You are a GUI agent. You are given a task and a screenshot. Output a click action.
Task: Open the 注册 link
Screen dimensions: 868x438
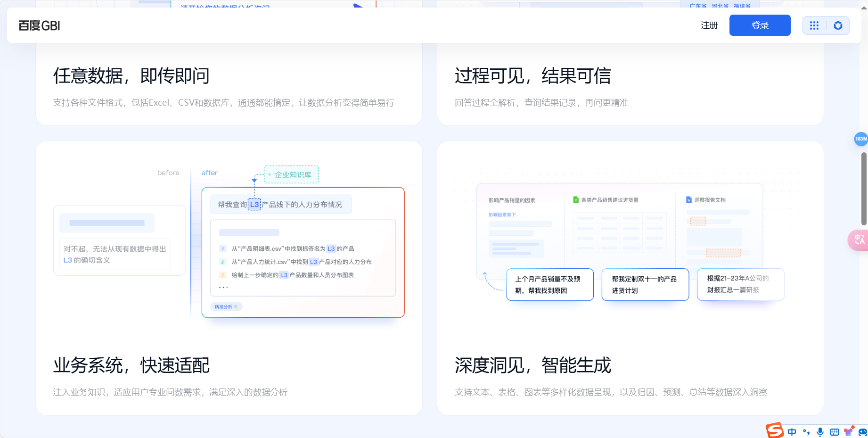[x=709, y=25]
